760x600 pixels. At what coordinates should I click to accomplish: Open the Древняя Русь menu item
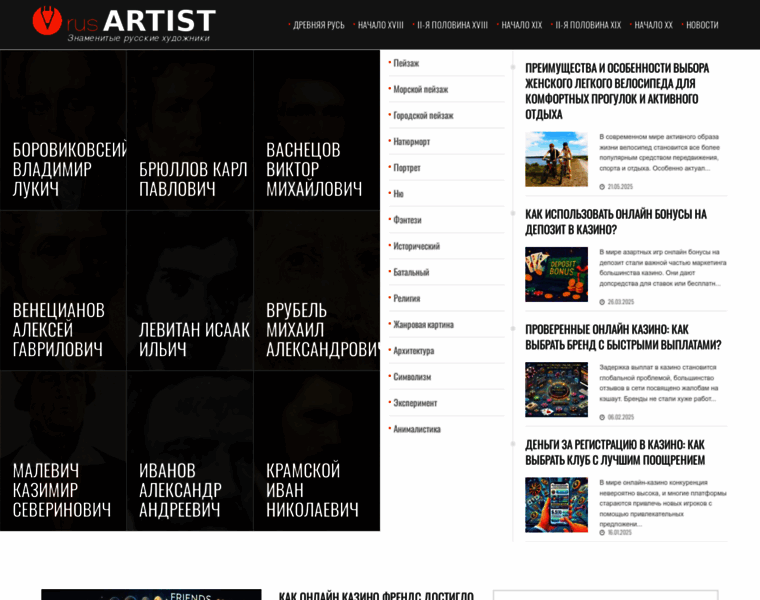(318, 25)
